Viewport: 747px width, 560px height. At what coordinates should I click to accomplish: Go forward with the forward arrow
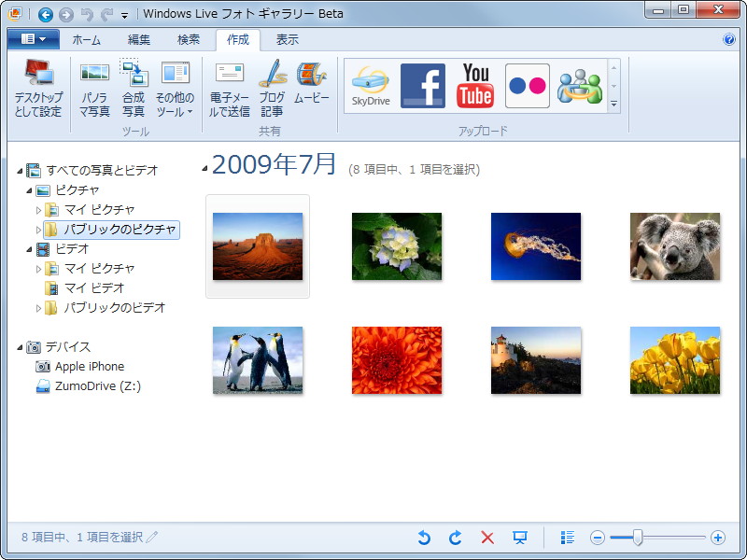click(x=66, y=14)
